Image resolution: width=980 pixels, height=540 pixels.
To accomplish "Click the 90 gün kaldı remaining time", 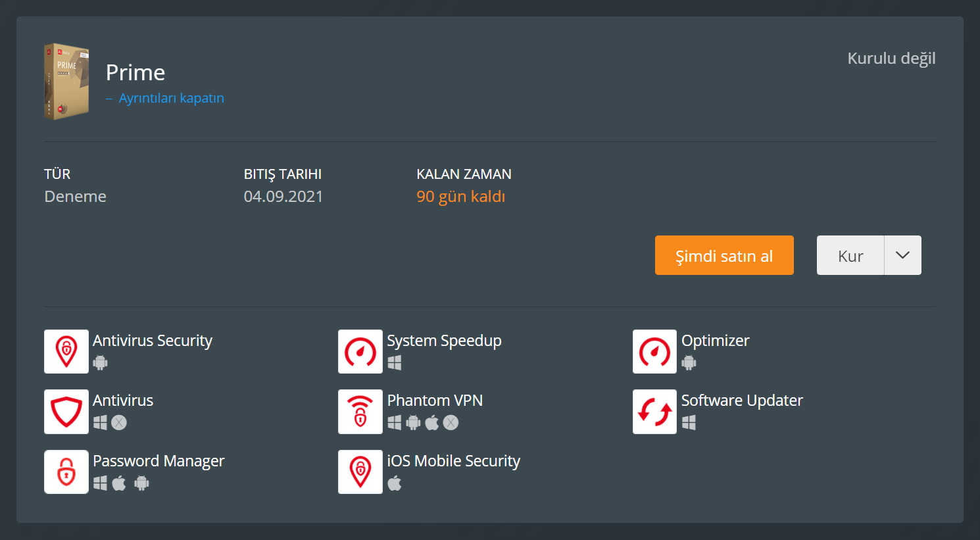I will tap(460, 197).
